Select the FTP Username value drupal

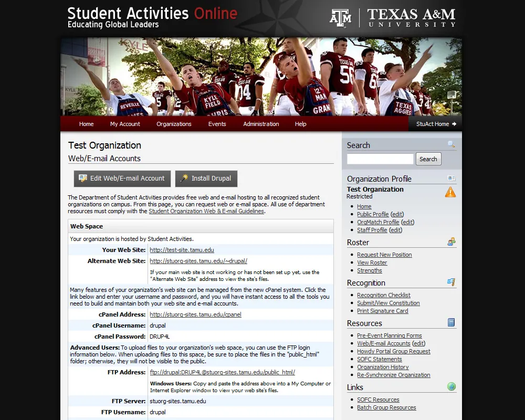point(157,412)
